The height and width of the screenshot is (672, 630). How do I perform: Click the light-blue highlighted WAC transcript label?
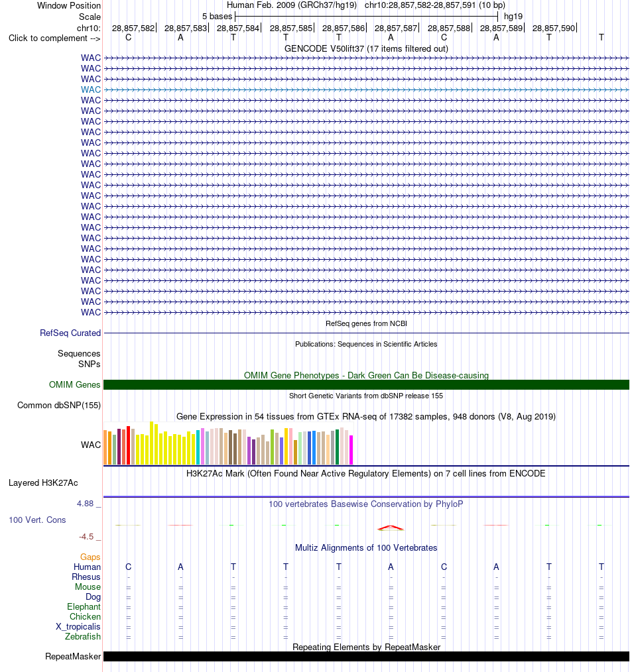coord(90,89)
